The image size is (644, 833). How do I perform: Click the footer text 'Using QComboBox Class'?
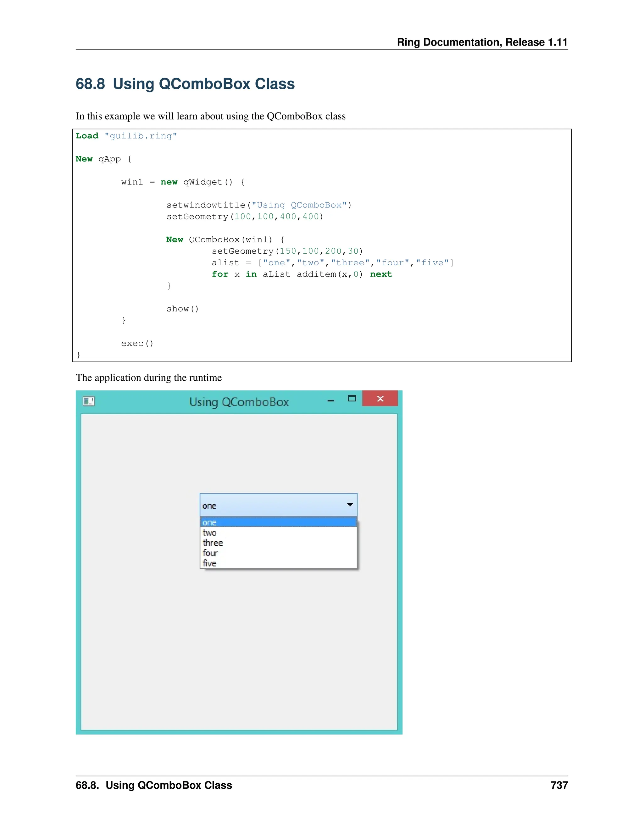coord(169,785)
